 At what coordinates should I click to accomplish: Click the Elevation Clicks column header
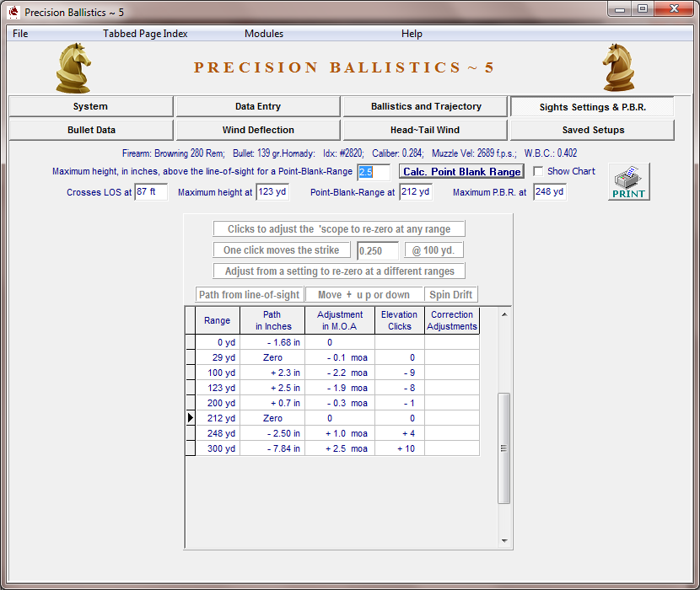click(400, 320)
